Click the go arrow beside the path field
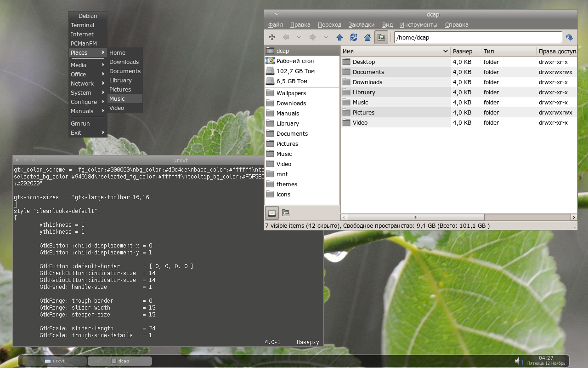 tap(570, 37)
